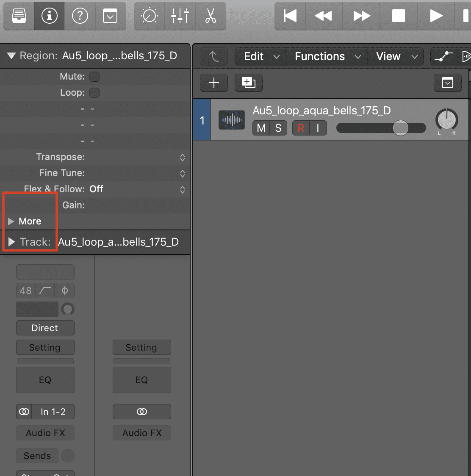Viewport: 471px width, 476px height.
Task: Toggle the Flex view button
Action: (465, 56)
